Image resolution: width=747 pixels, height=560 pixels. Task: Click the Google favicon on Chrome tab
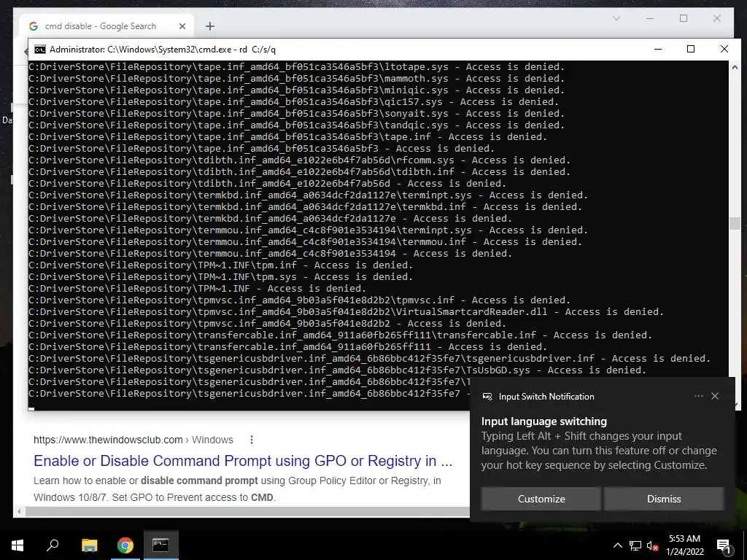coord(34,26)
